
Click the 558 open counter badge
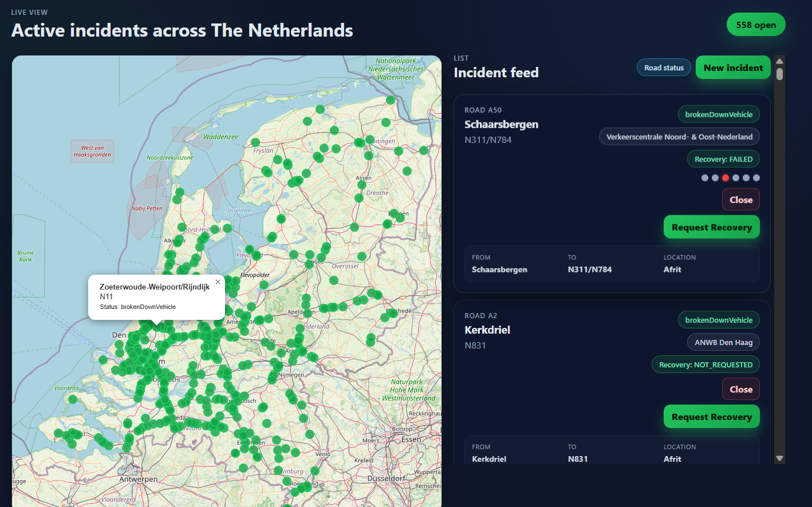[756, 25]
